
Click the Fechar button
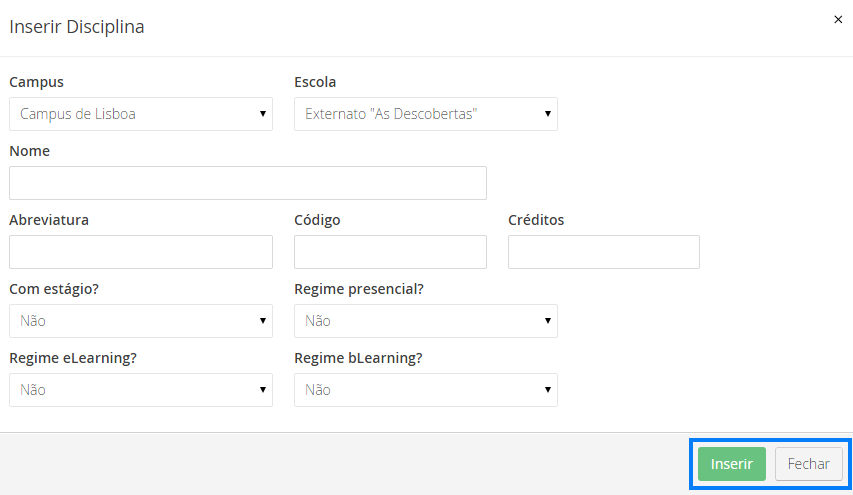point(808,464)
